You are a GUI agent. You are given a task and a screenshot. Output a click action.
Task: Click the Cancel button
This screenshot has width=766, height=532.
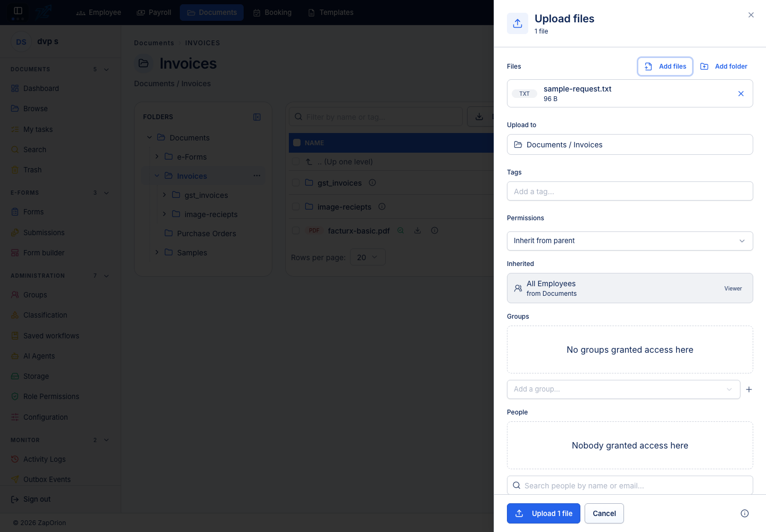point(604,513)
